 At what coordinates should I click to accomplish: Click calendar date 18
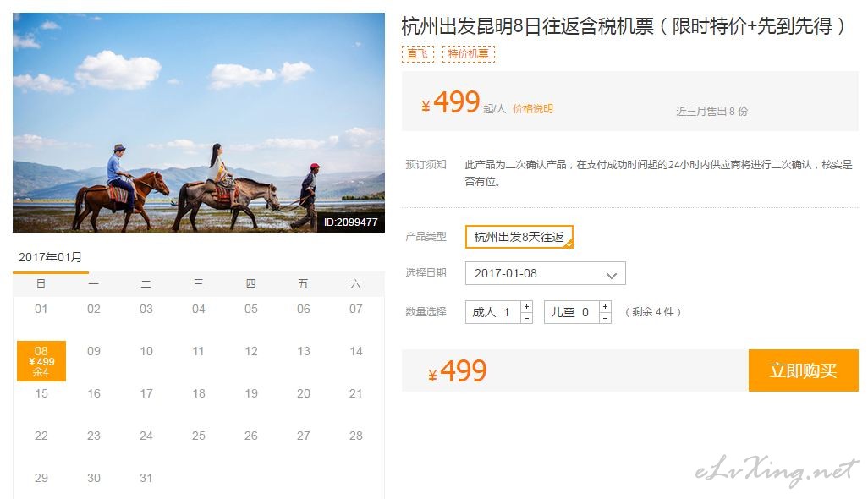pos(199,393)
